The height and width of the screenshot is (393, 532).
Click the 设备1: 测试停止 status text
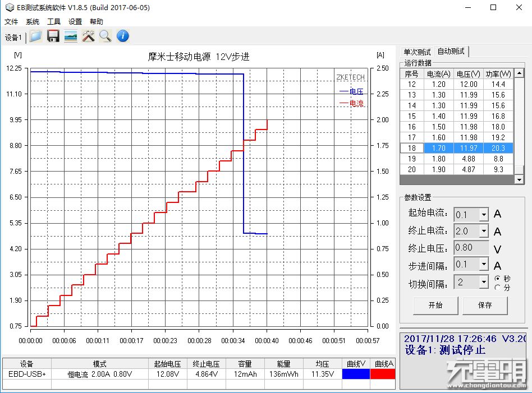click(445, 350)
